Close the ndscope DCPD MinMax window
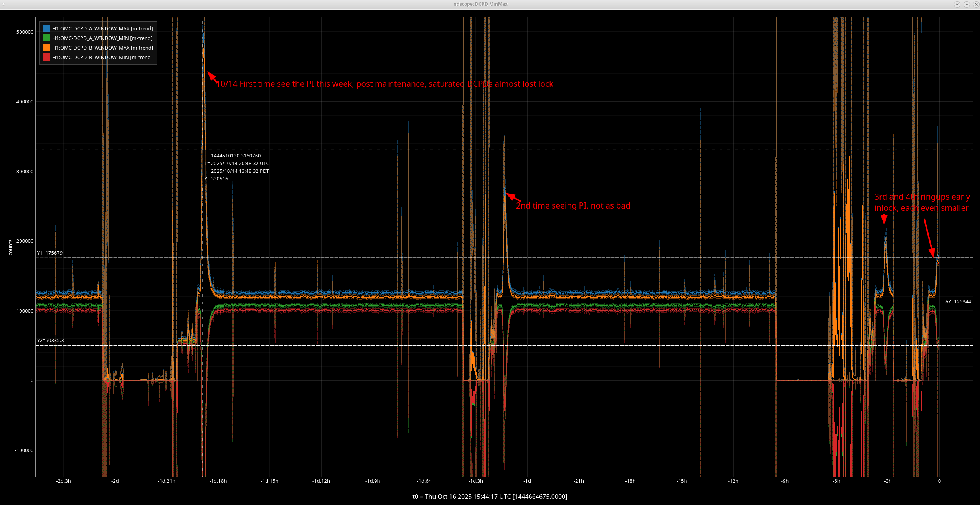Screen dimensions: 980x505 [976, 4]
